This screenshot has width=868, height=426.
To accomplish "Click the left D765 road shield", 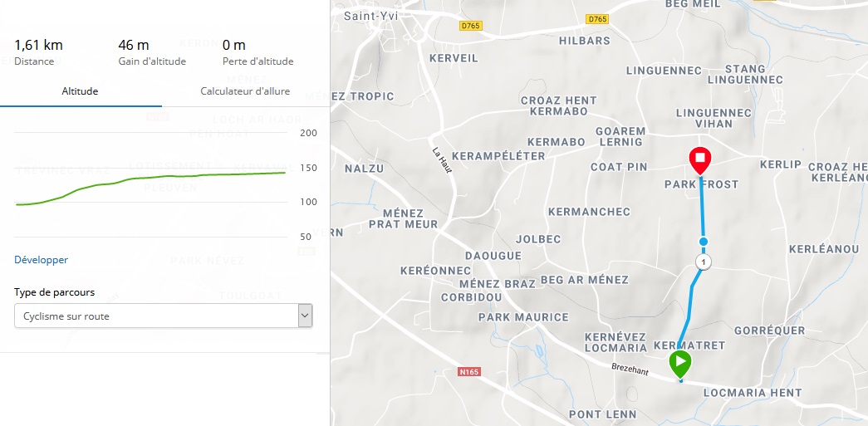I will (x=471, y=26).
